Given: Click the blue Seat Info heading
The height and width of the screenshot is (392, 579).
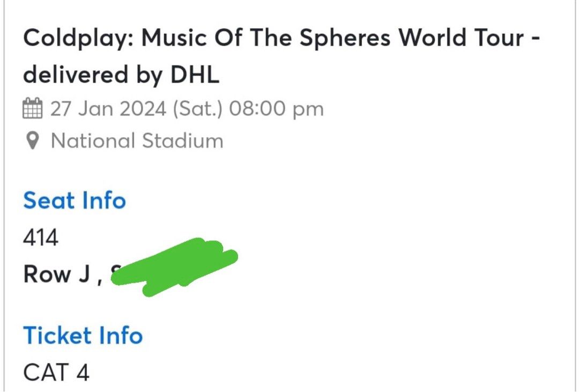Looking at the screenshot, I should click(75, 201).
